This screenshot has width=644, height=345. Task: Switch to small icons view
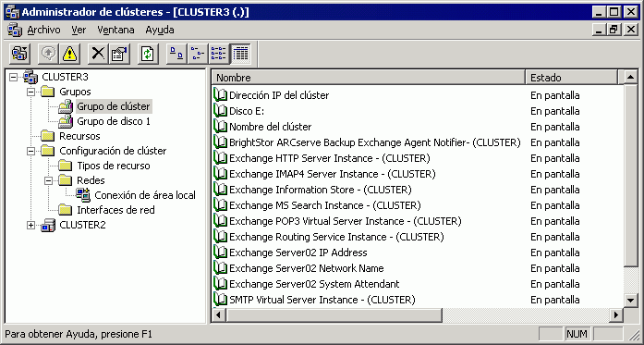[x=198, y=54]
